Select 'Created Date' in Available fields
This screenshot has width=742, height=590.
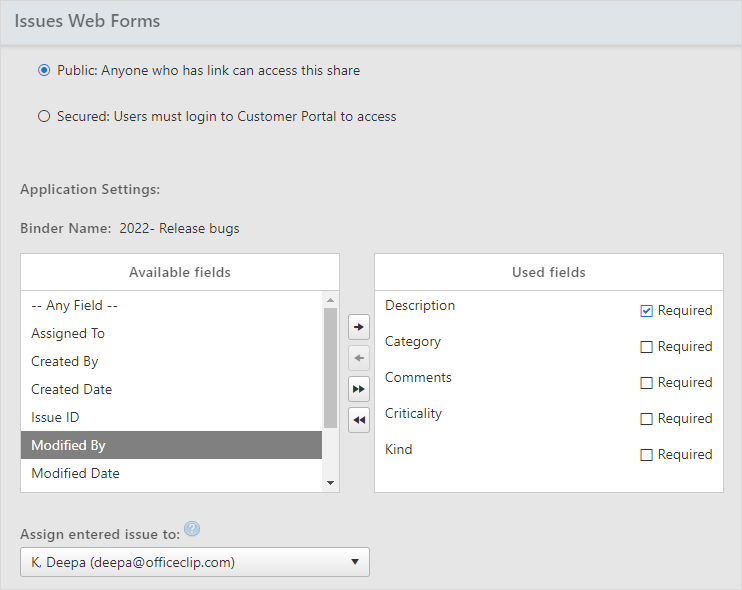171,389
